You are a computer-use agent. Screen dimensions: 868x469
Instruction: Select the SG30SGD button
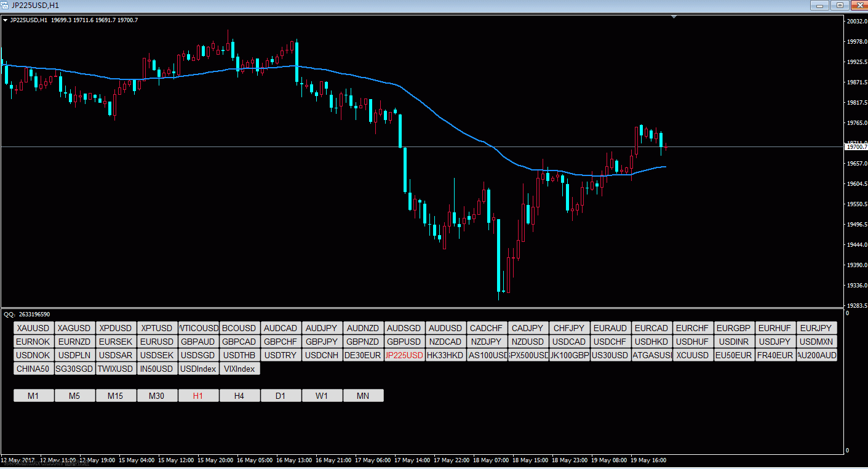74,369
